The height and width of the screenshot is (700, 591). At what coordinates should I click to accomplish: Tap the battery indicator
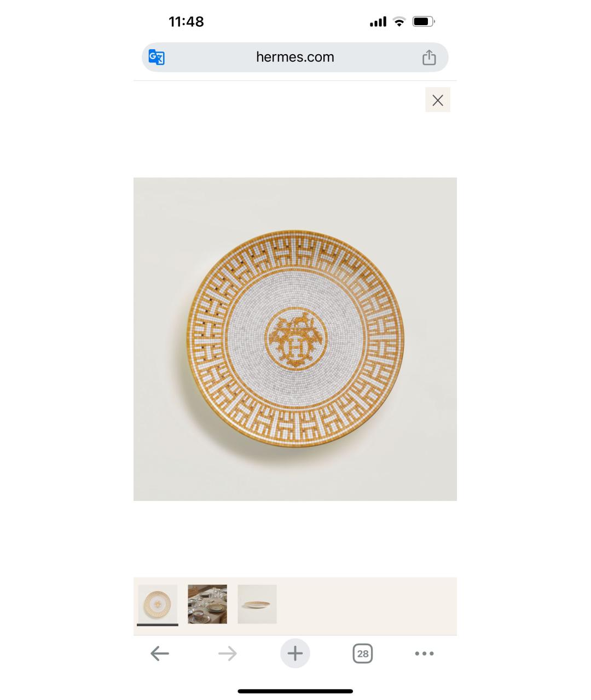pos(423,22)
